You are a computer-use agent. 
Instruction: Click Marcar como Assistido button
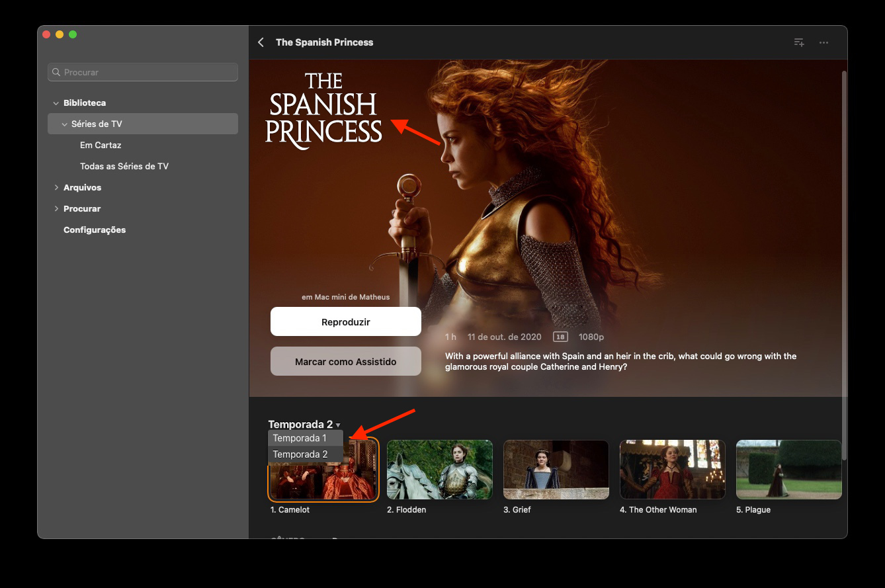(346, 362)
